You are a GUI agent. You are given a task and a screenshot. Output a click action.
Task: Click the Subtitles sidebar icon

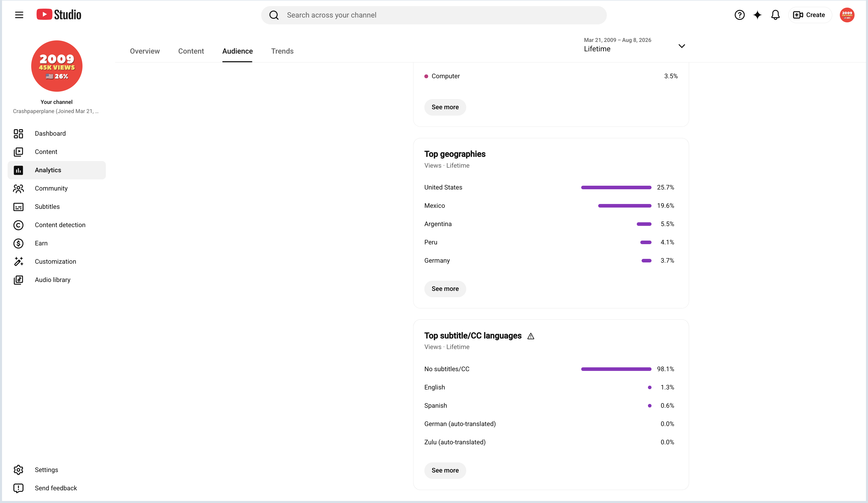18,207
